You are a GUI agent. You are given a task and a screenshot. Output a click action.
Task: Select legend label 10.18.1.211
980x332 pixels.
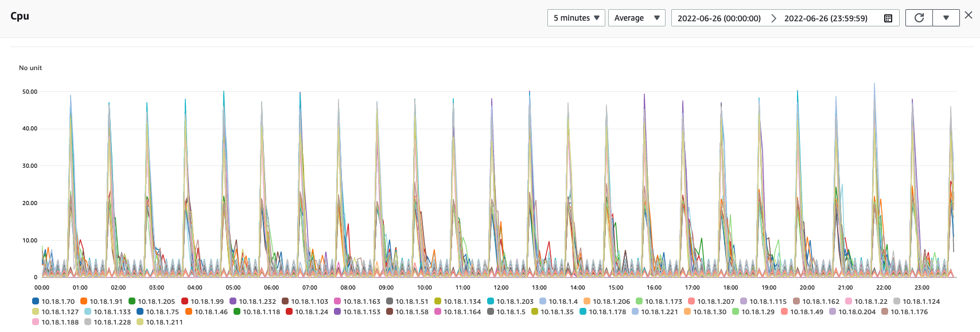pos(165,322)
